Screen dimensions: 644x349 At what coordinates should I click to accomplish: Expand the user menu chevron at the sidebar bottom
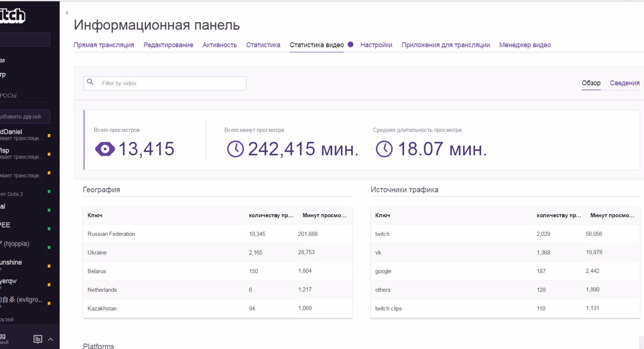[51, 339]
